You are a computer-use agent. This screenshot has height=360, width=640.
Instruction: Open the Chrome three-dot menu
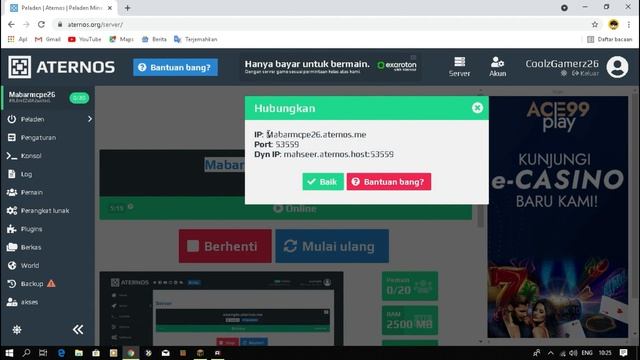coord(629,24)
